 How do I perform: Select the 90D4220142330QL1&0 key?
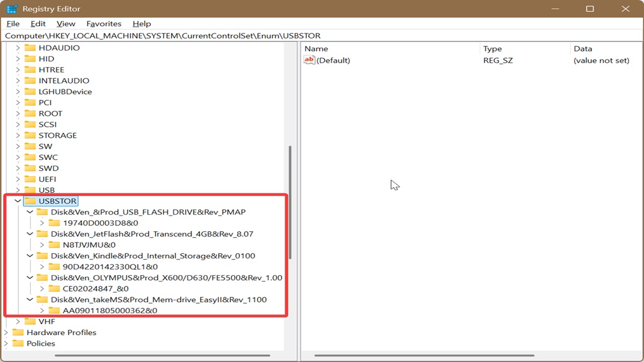(x=110, y=267)
